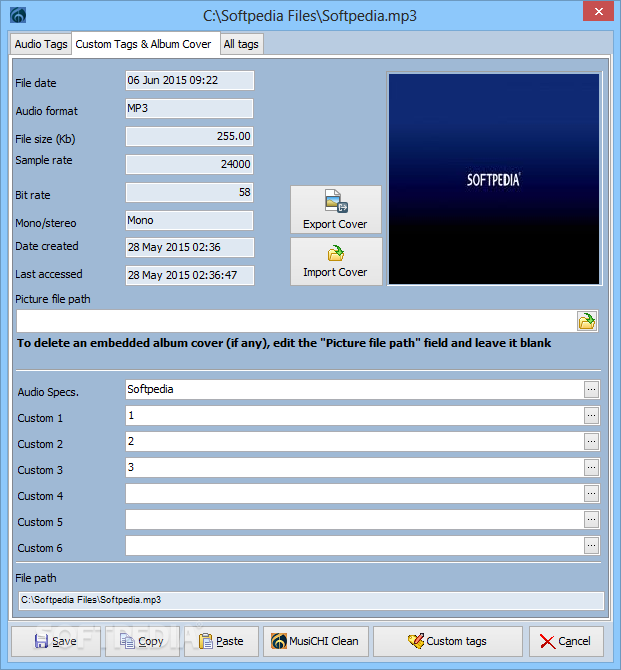This screenshot has width=621, height=670.
Task: Click the MusiCHI app icon in title bar
Action: (x=18, y=15)
